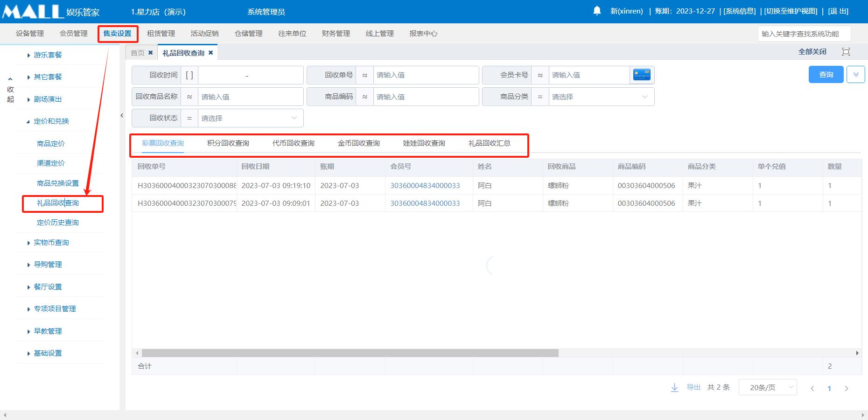The image size is (868, 420).
Task: Click the 回收单号 input field
Action: click(x=426, y=75)
